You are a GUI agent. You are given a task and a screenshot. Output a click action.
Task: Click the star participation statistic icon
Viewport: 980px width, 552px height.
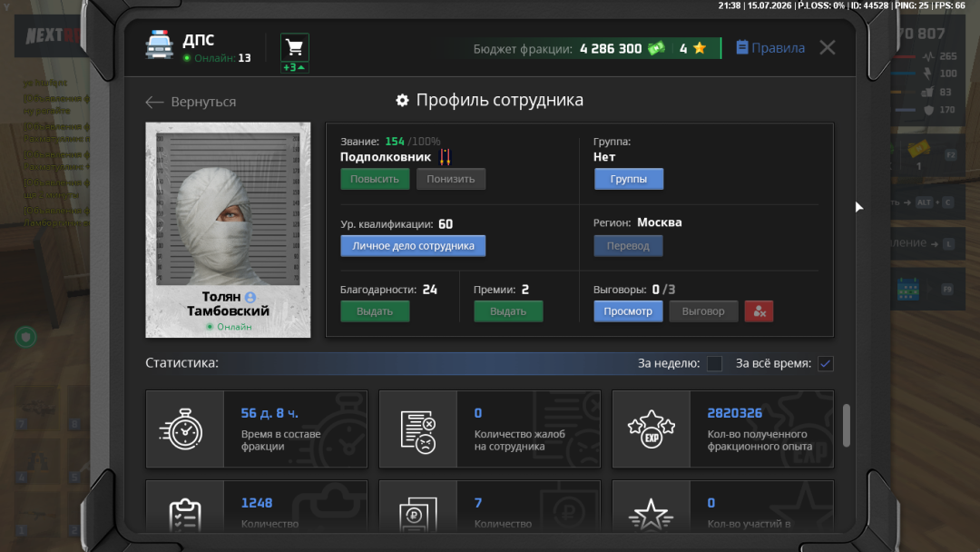652,515
